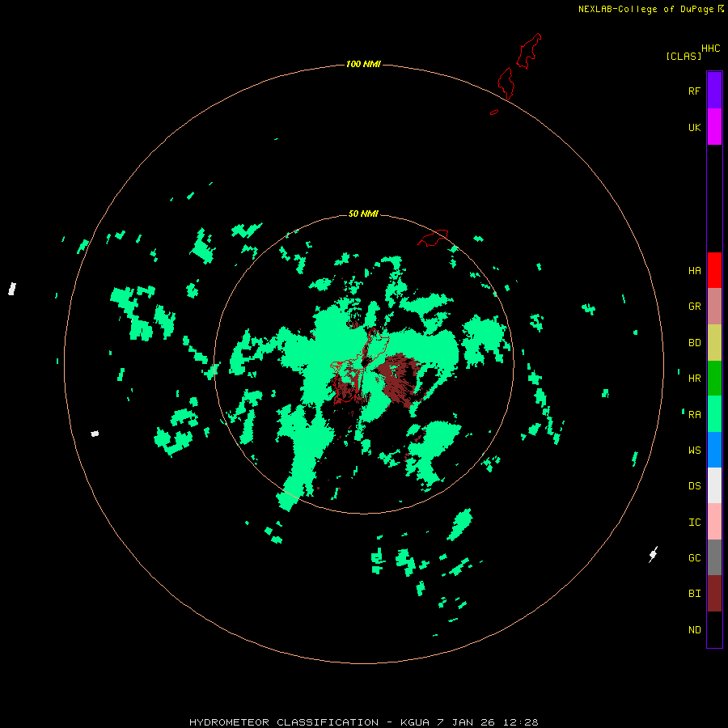Viewport: 728px width, 728px height.
Task: Click the ND legend label
Action: pyautogui.click(x=694, y=630)
